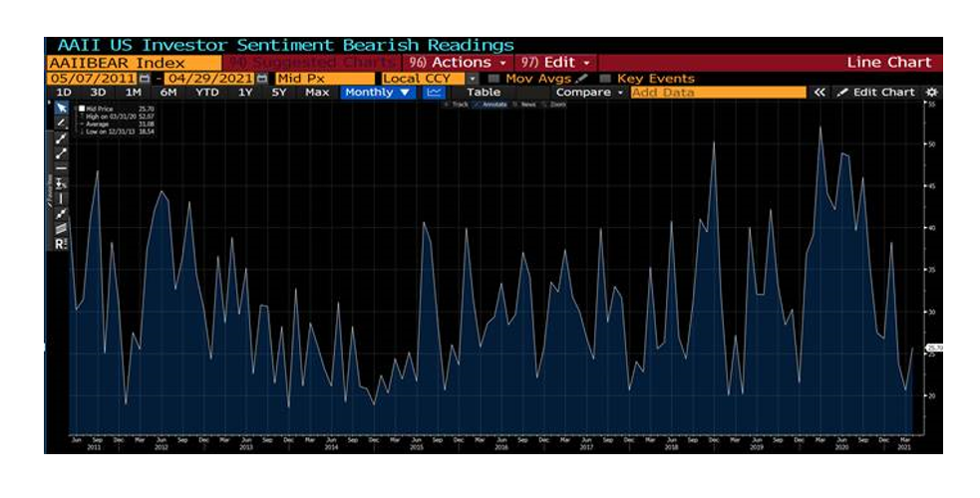
Task: Click the Average 31.08 legend row
Action: [x=117, y=124]
